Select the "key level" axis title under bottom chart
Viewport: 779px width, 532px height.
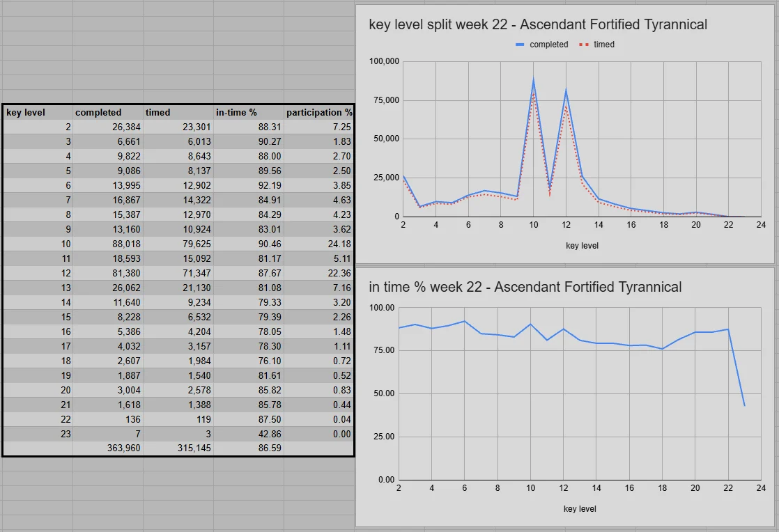(580, 509)
